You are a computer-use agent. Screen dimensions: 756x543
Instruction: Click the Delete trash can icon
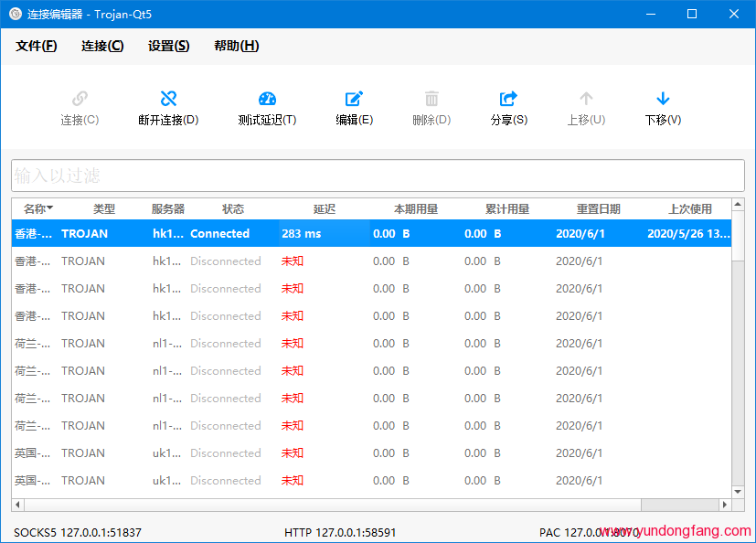pos(431,99)
